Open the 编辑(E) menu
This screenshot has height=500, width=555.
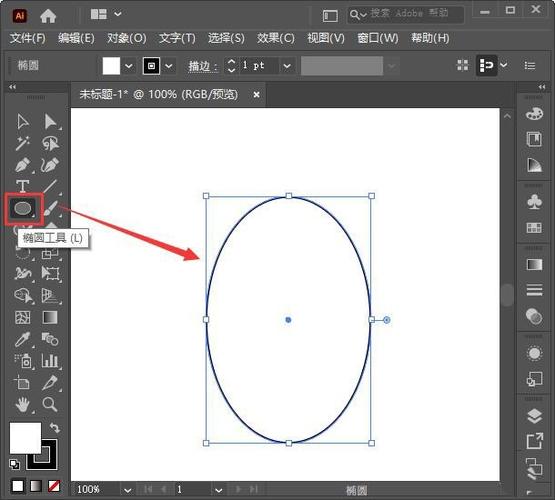point(76,38)
